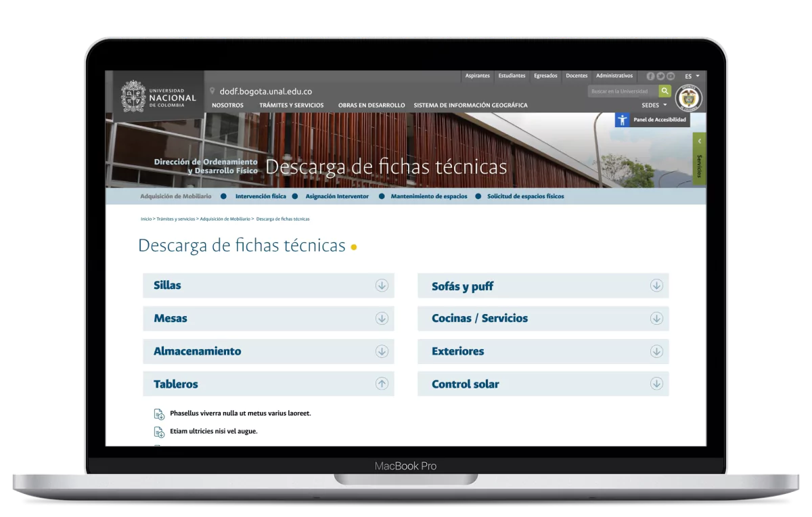Open SISTEMA DE INFORMACIÓN GEOGRÁFICA menu
Image resolution: width=812 pixels, height=517 pixels.
pyautogui.click(x=471, y=106)
